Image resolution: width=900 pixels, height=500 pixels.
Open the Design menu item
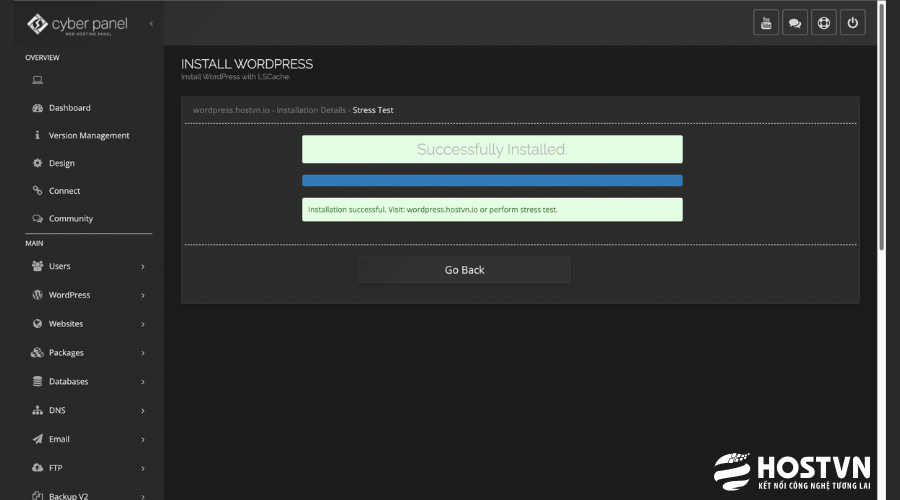61,163
